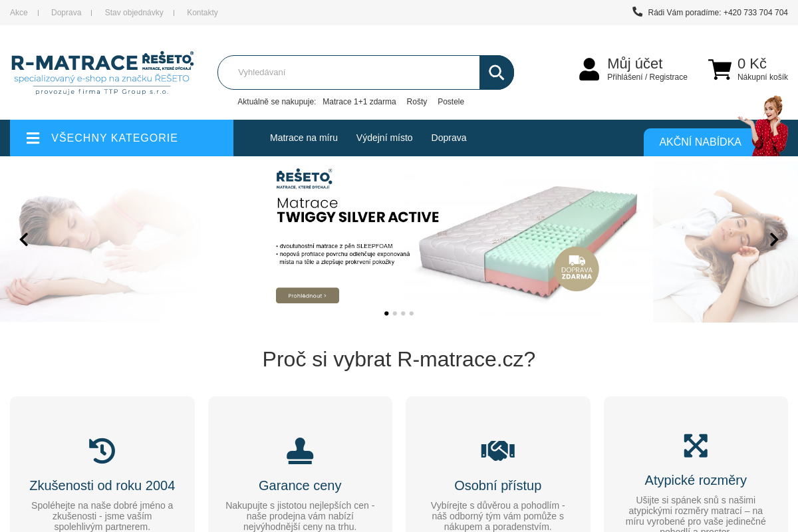Image resolution: width=798 pixels, height=532 pixels.
Task: Select the first carousel dot
Action: click(x=386, y=313)
